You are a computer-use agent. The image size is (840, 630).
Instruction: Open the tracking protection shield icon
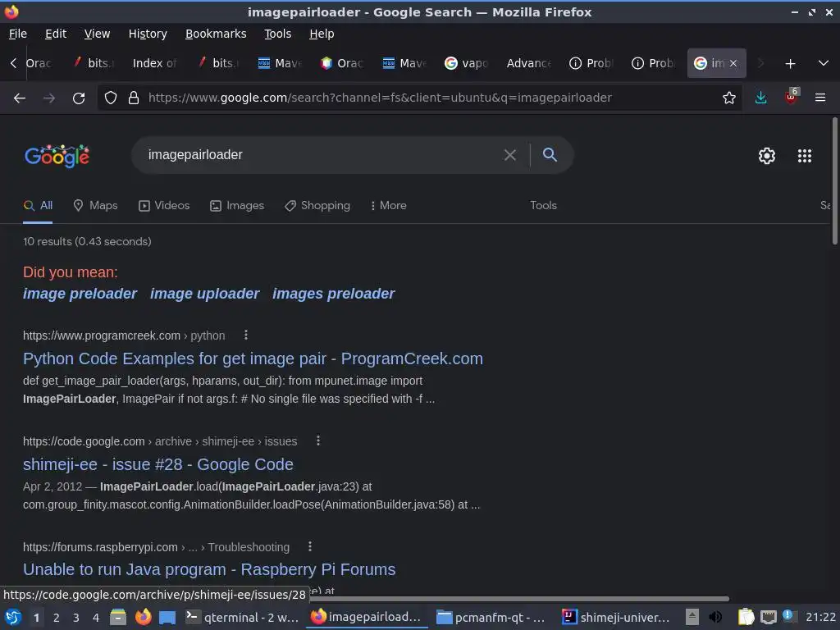pyautogui.click(x=111, y=98)
